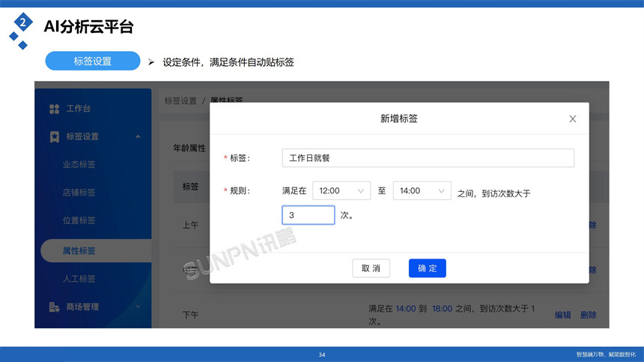
Task: Collapse the 标签设置 sidebar menu chevron
Action: [138, 137]
